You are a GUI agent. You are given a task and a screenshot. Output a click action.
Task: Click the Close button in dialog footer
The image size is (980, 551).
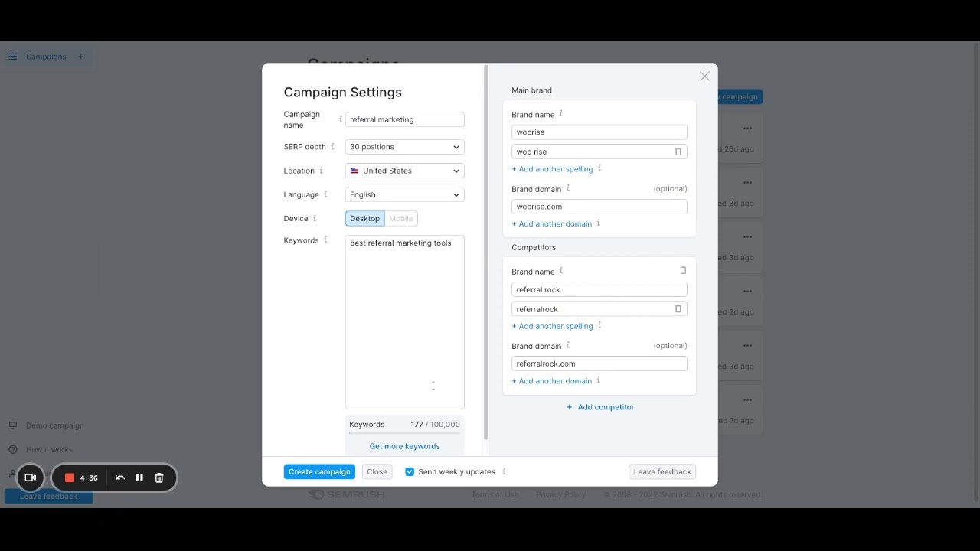tap(377, 471)
